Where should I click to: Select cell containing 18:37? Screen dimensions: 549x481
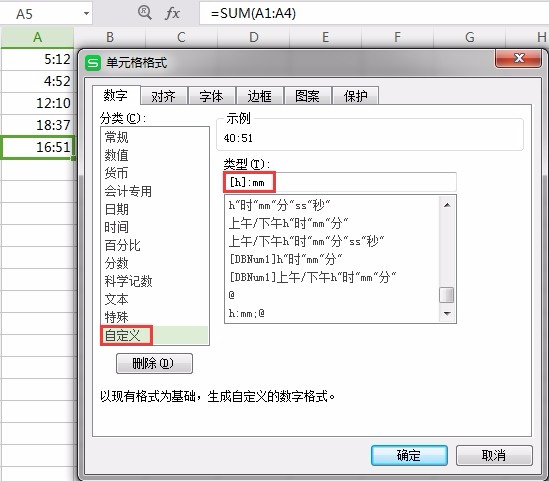pyautogui.click(x=37, y=125)
